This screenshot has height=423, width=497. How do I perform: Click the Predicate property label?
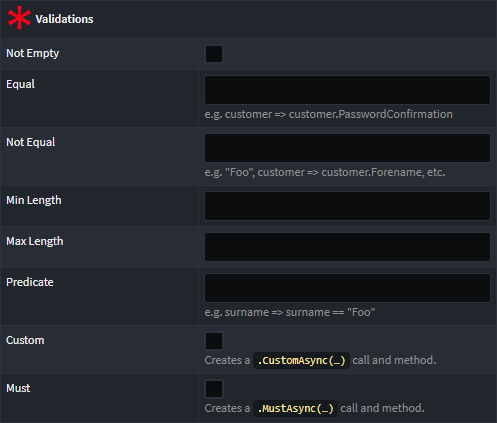tap(30, 282)
